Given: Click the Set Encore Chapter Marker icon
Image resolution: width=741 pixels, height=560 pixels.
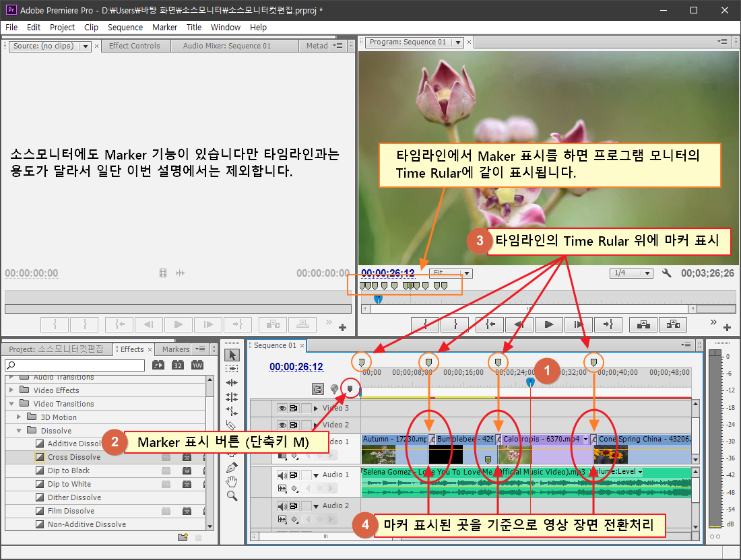Looking at the screenshot, I should click(x=334, y=388).
